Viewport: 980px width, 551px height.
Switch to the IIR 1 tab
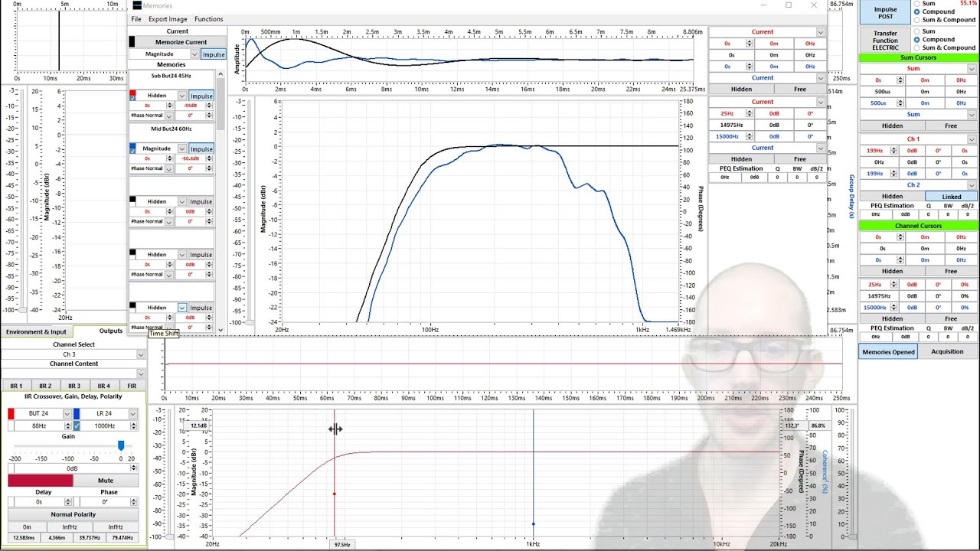16,386
